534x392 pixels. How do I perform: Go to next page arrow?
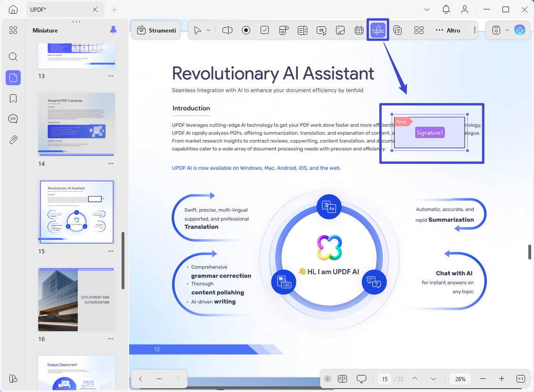pyautogui.click(x=434, y=379)
